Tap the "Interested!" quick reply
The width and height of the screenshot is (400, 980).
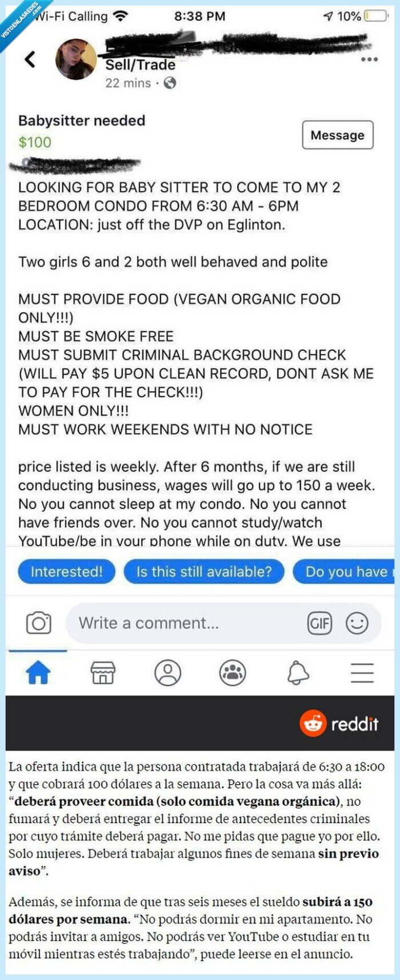pos(66,572)
